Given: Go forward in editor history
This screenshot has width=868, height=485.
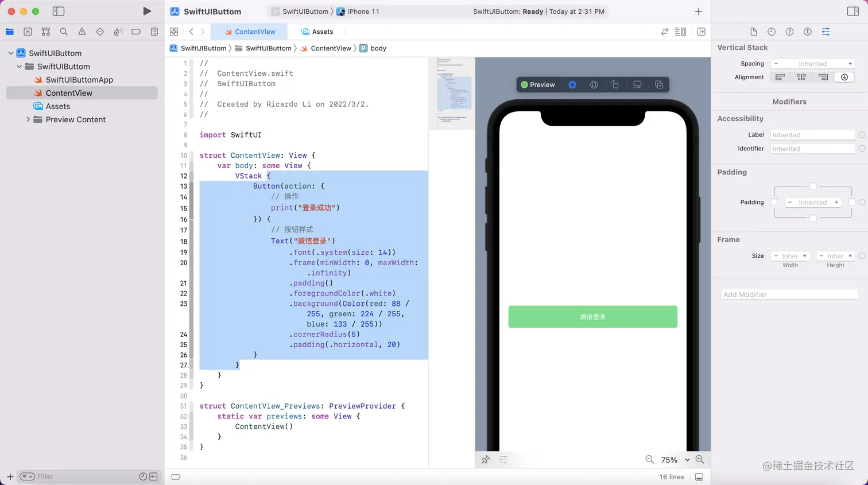Looking at the screenshot, I should click(203, 32).
